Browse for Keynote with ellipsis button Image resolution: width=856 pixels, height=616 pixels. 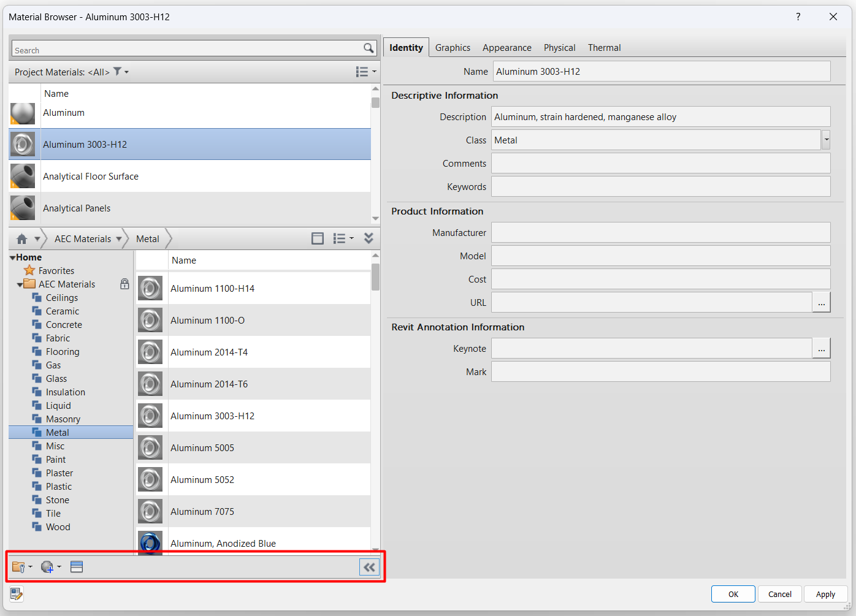(x=821, y=348)
